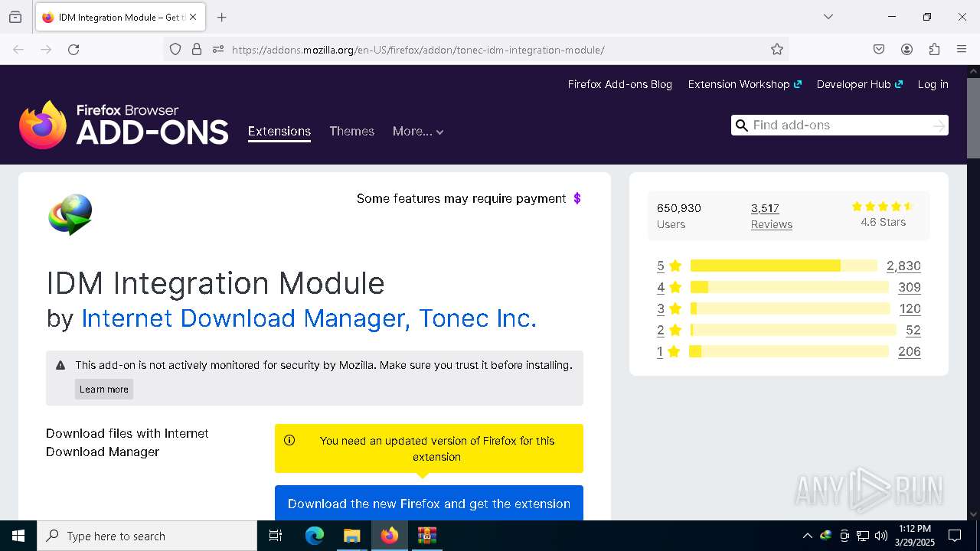Screen dimensions: 980x551
Task: Open the list all tabs dropdown
Action: (828, 17)
